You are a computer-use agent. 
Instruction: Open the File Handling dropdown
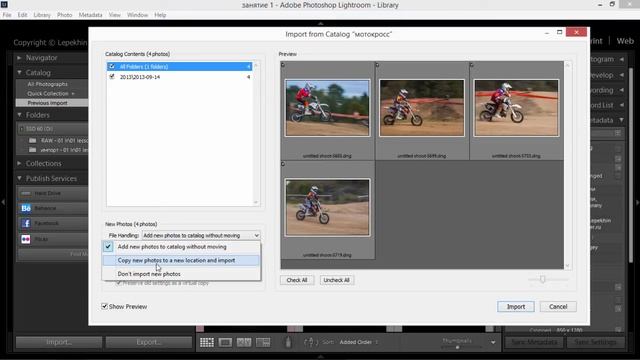click(201, 236)
